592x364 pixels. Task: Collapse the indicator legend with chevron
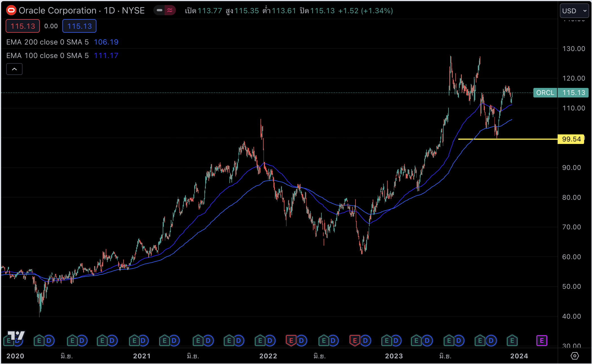point(14,69)
